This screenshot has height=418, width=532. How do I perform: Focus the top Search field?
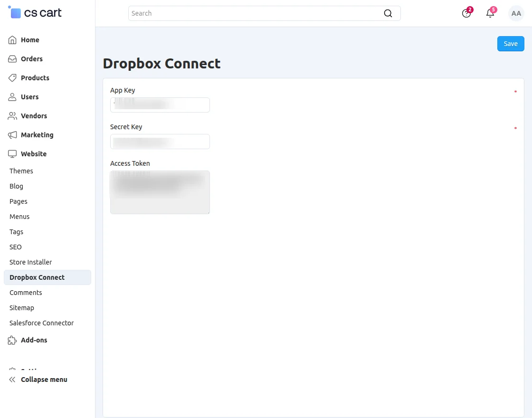pos(264,13)
